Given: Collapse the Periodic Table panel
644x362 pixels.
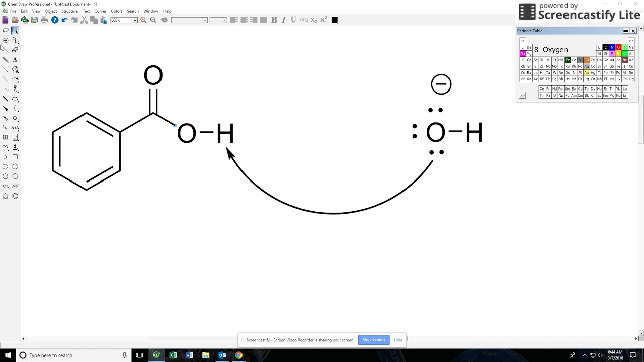Looking at the screenshot, I should click(626, 31).
